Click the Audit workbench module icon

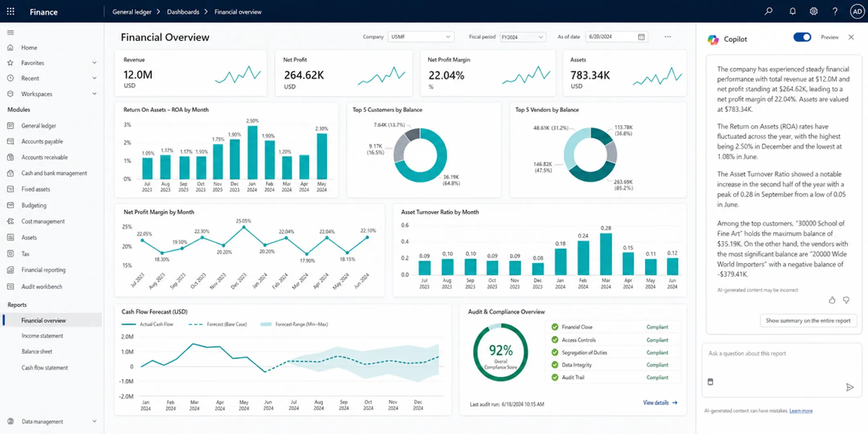(10, 287)
